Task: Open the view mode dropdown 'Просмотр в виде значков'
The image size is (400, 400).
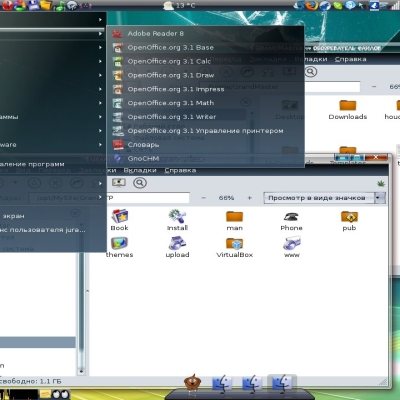Action: [x=324, y=198]
